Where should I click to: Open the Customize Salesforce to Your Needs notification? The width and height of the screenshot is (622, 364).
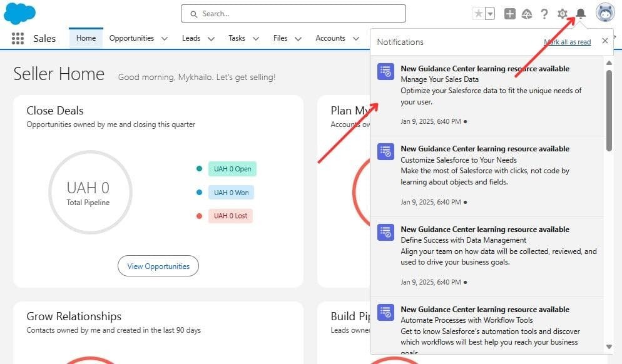coord(487,176)
